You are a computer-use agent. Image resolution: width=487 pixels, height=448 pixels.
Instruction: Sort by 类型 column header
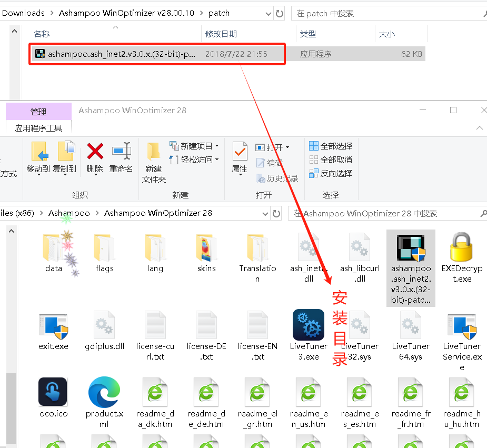pos(308,34)
